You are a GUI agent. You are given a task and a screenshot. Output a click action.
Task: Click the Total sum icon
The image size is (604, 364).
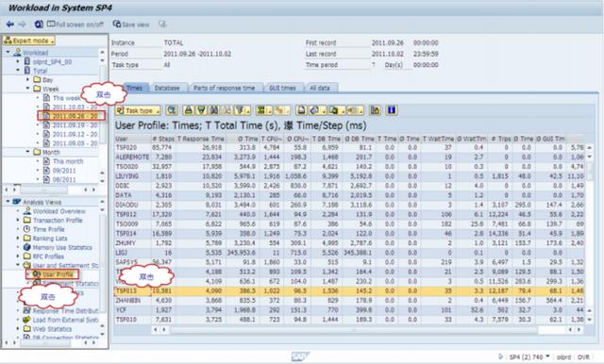tap(263, 110)
